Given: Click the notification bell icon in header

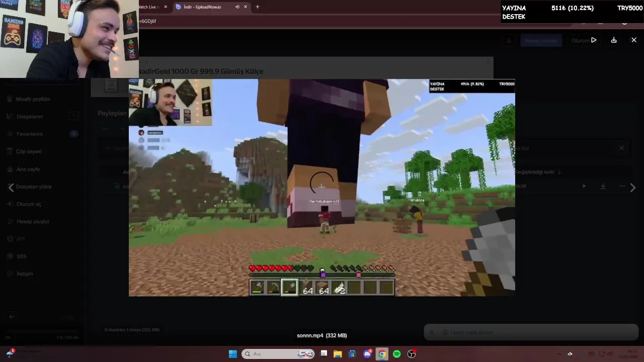Looking at the screenshot, I should pyautogui.click(x=509, y=40).
